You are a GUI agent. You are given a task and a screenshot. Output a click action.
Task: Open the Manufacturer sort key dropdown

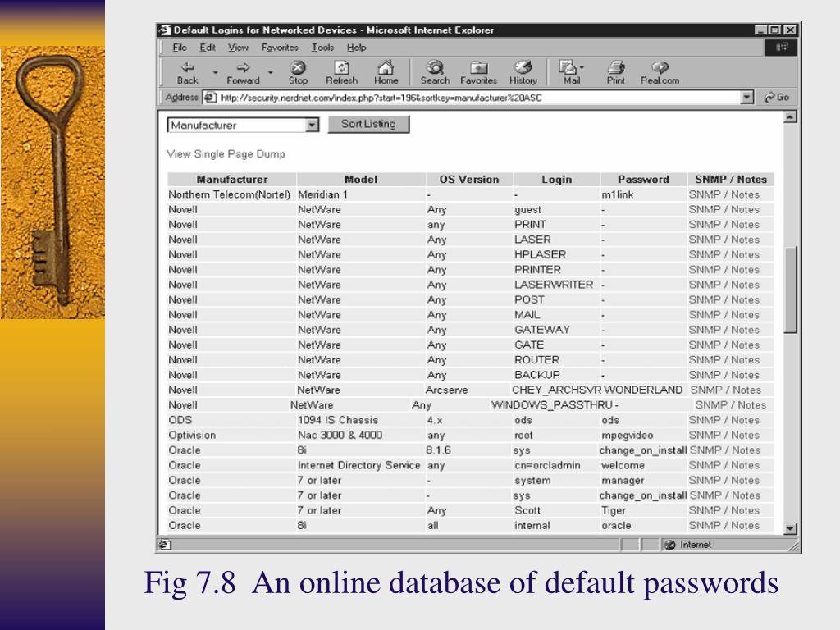pyautogui.click(x=312, y=126)
